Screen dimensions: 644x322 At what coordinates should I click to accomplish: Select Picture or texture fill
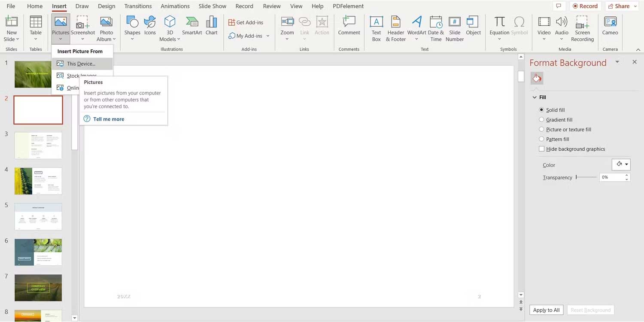pyautogui.click(x=541, y=129)
